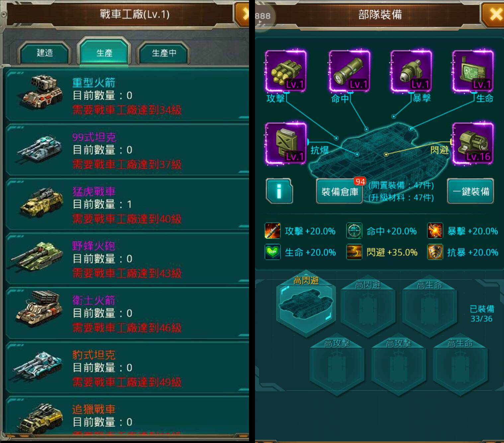The height and width of the screenshot is (443, 504).
Task: Switch to the 生產中 tab
Action: (164, 52)
